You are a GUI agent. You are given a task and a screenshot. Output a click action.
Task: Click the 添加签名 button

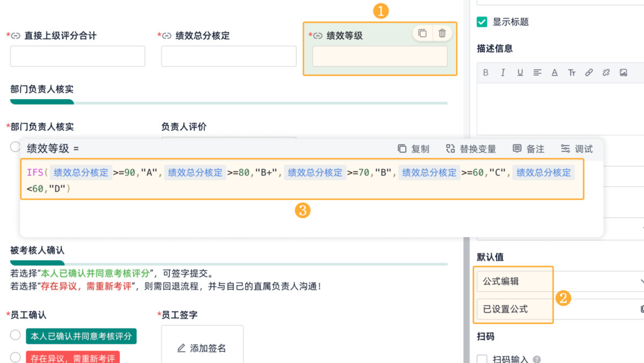(202, 348)
